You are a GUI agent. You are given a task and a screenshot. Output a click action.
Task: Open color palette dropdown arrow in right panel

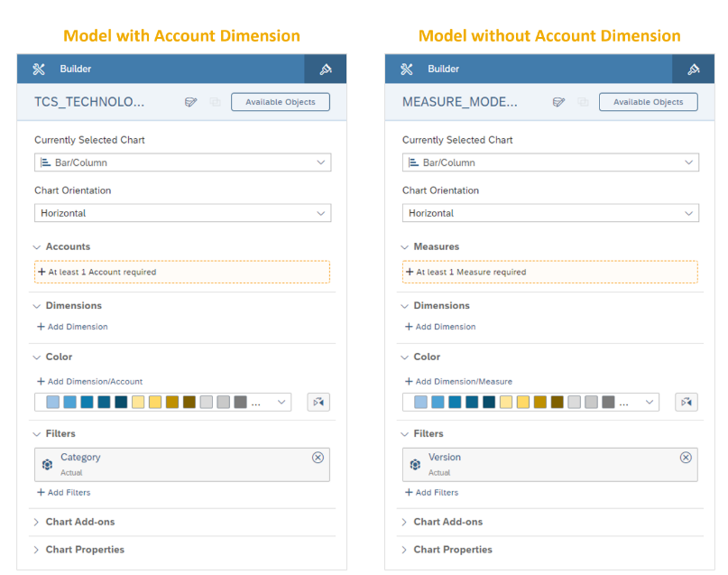click(x=650, y=403)
